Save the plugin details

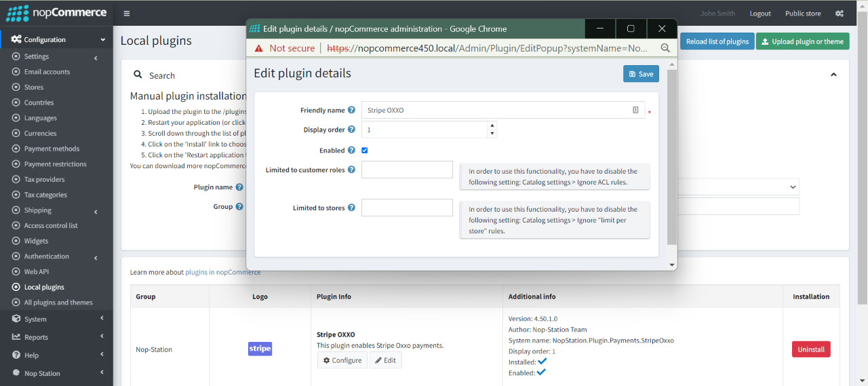[640, 74]
